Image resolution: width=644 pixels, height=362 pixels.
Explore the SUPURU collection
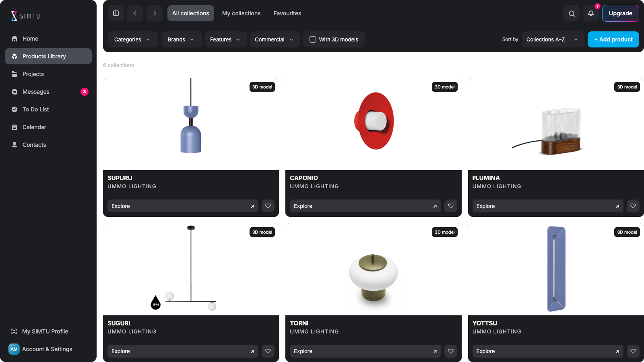point(183,206)
